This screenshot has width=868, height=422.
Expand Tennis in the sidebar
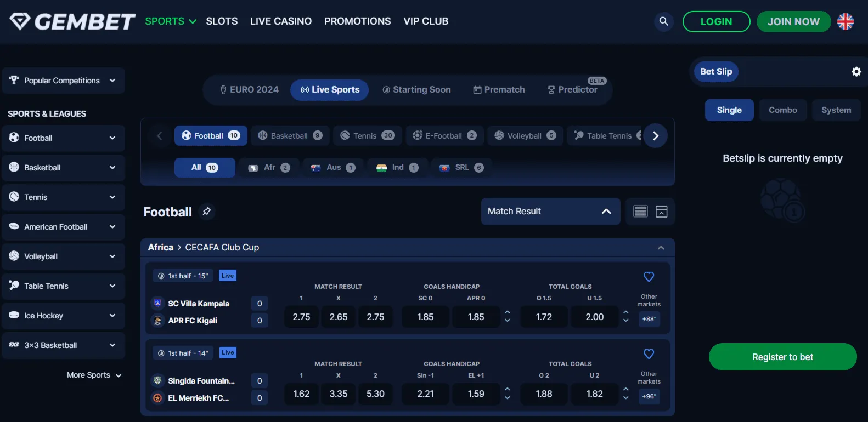[x=64, y=197]
